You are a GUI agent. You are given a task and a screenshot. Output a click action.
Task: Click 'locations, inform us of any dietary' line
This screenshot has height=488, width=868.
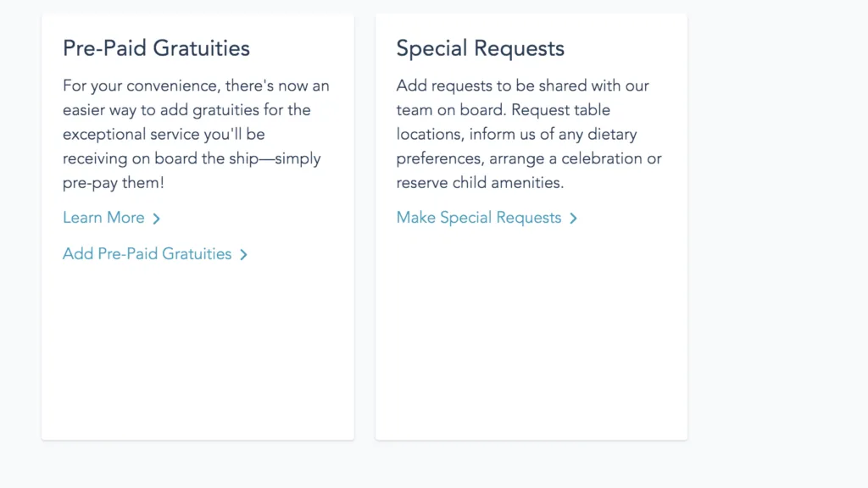click(516, 135)
